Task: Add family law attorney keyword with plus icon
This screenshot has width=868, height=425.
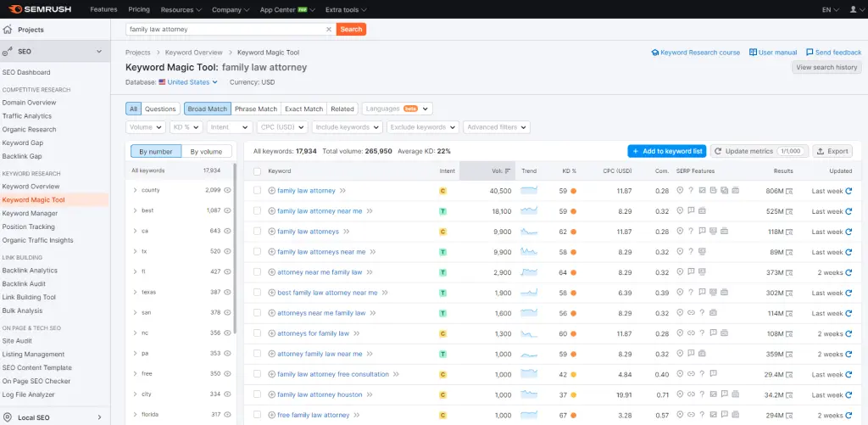Action: 272,191
